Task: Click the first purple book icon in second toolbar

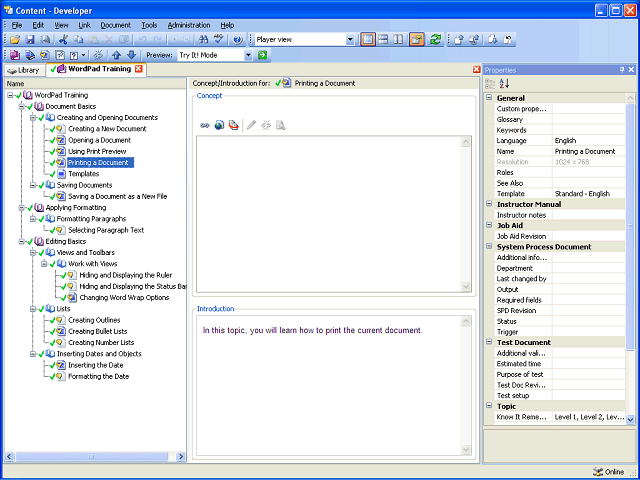Action: [15, 55]
